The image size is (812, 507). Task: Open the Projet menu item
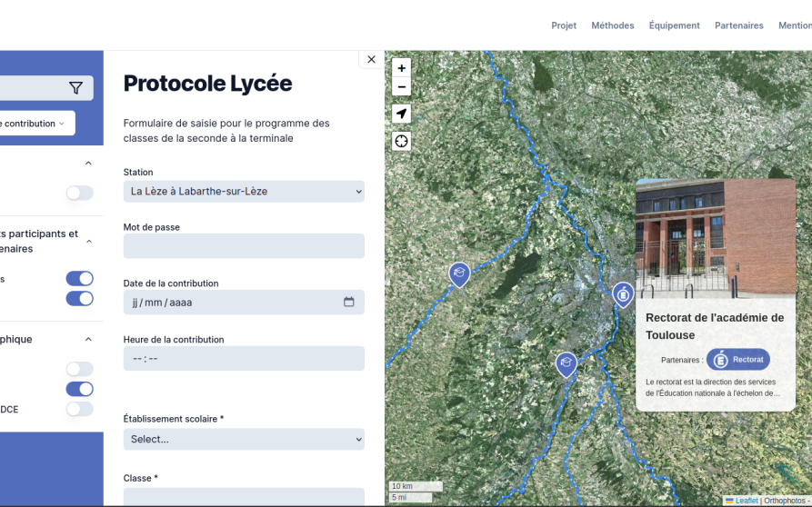(x=564, y=25)
